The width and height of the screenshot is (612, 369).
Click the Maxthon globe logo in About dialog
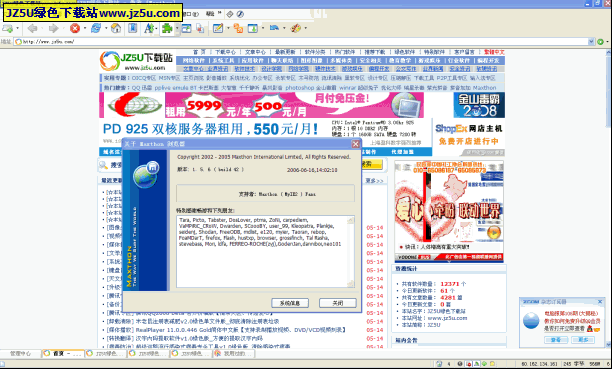(x=146, y=175)
